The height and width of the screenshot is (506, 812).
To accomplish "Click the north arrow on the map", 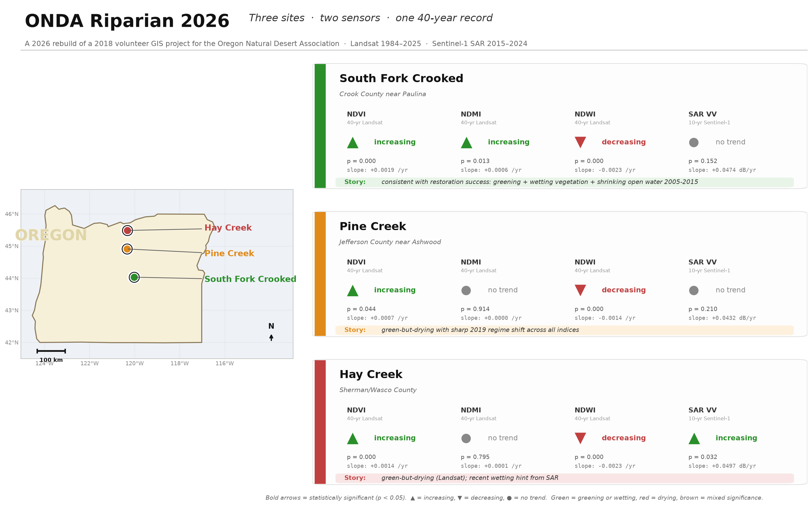I will [271, 338].
